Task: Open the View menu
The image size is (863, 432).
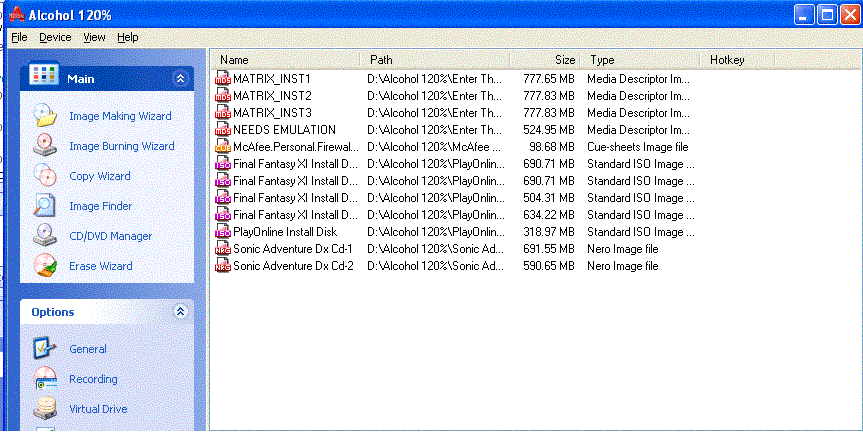Action: pyautogui.click(x=94, y=37)
